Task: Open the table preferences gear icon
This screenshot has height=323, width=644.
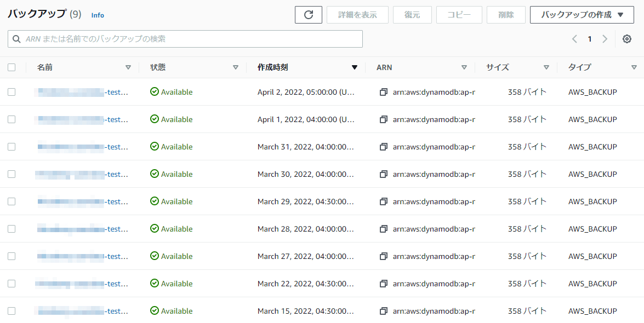Action: [x=626, y=39]
